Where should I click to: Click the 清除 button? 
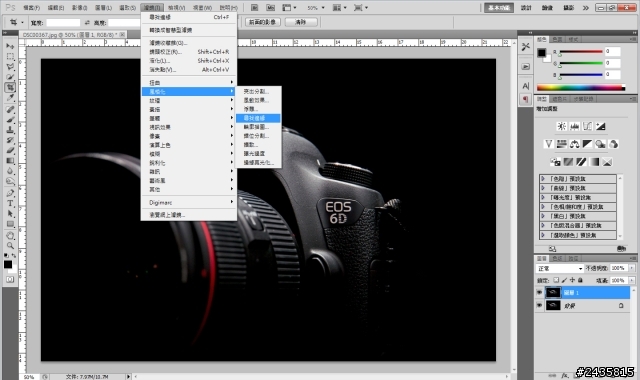pos(301,22)
